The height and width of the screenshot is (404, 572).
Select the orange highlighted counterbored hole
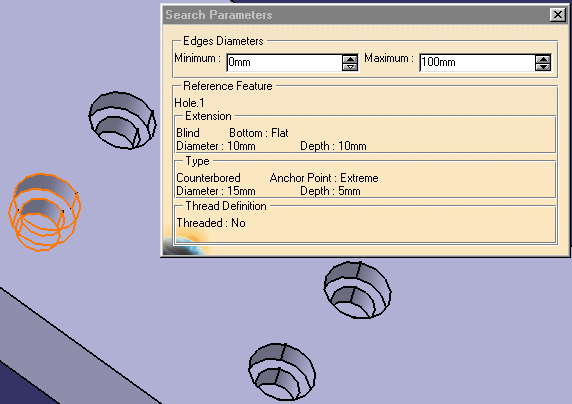click(44, 212)
